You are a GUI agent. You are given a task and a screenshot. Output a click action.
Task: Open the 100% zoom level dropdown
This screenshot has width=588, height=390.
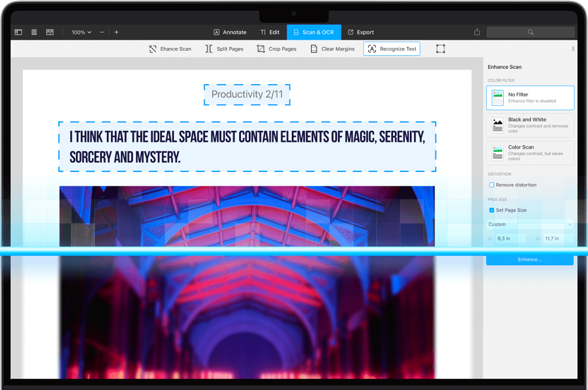[x=81, y=32]
